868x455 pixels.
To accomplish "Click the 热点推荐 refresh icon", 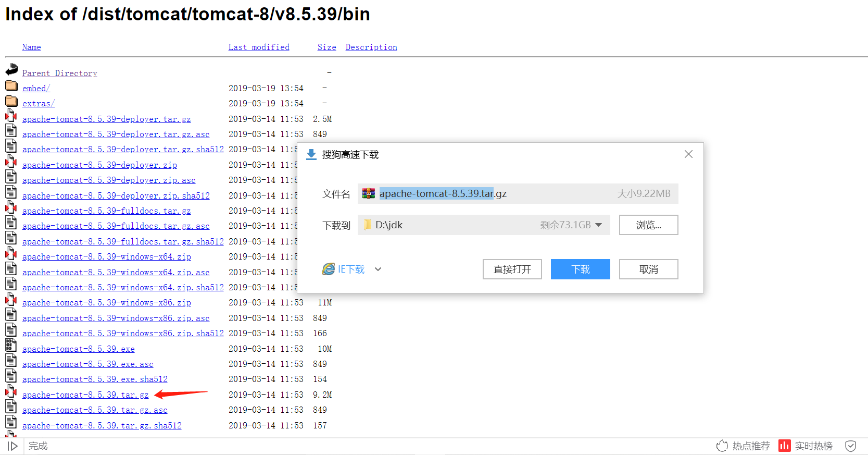I will (722, 446).
